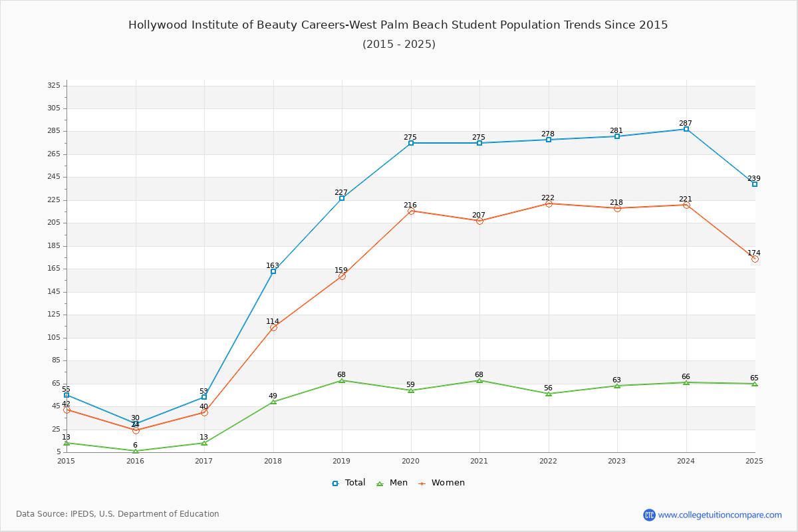Click the Women 2024 data point 221
798x532 pixels.
[686, 205]
